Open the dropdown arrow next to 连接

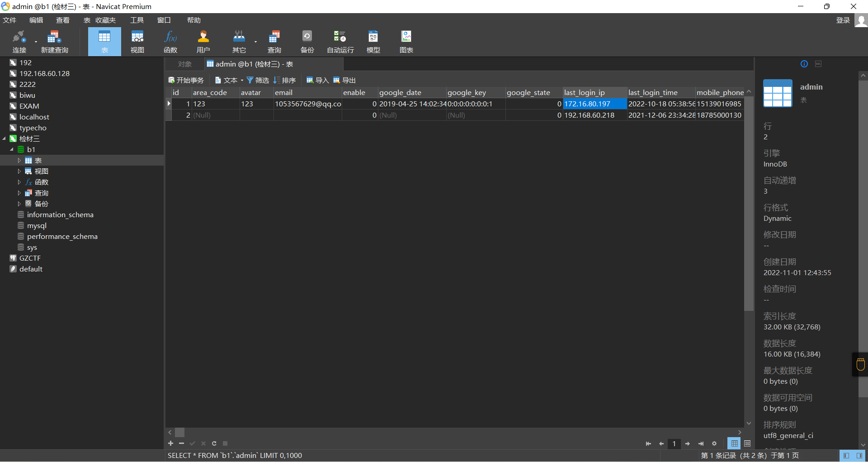pyautogui.click(x=36, y=42)
